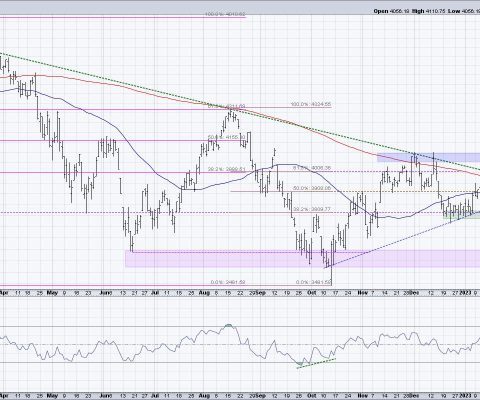Click Oct on the price chart date axis
Image resolution: width=480 pixels, height=400 pixels.
312,293
